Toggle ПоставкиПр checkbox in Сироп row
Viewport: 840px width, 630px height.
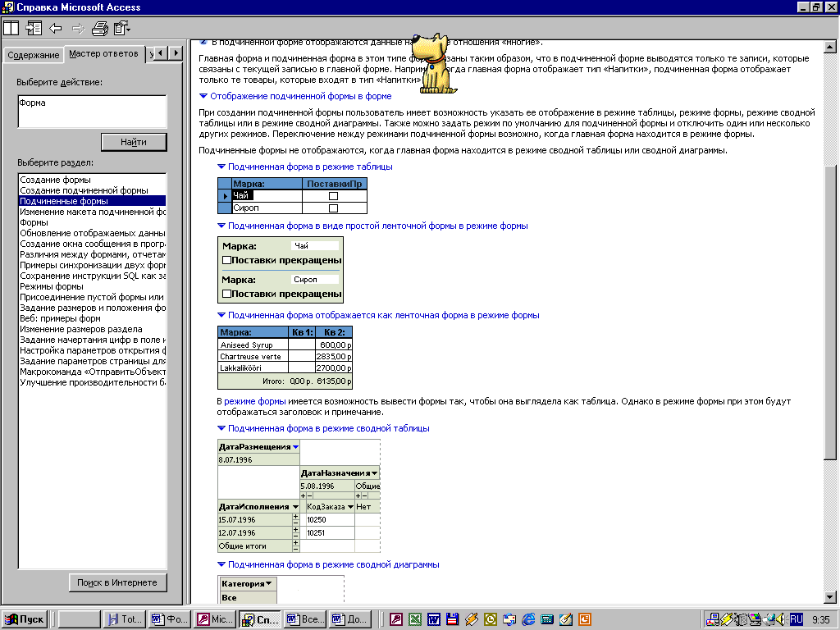coord(333,208)
